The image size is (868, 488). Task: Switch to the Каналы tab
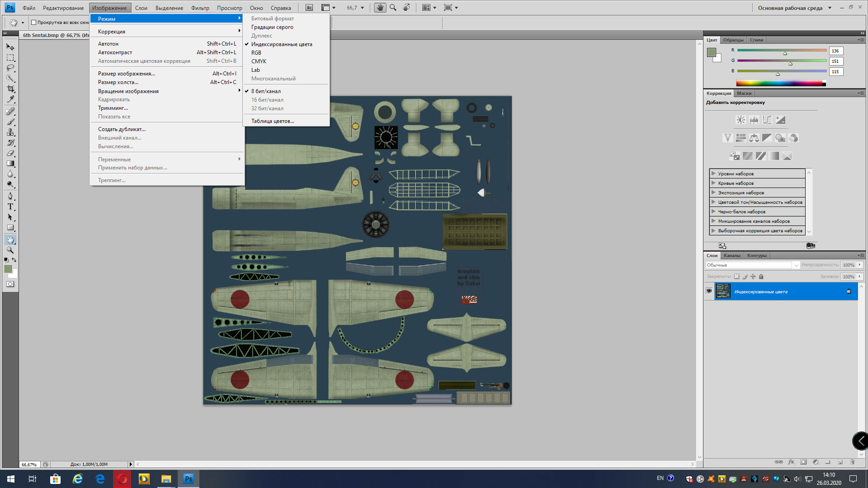(732, 256)
